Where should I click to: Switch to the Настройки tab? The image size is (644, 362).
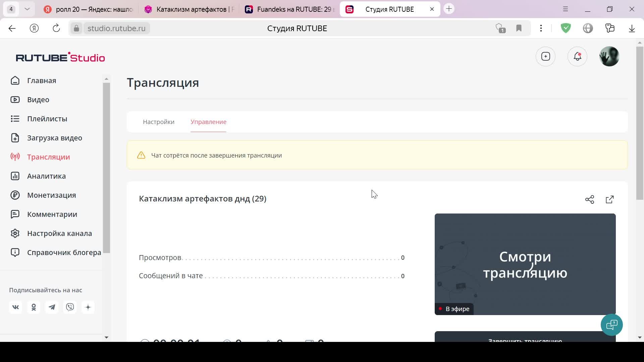click(x=158, y=122)
